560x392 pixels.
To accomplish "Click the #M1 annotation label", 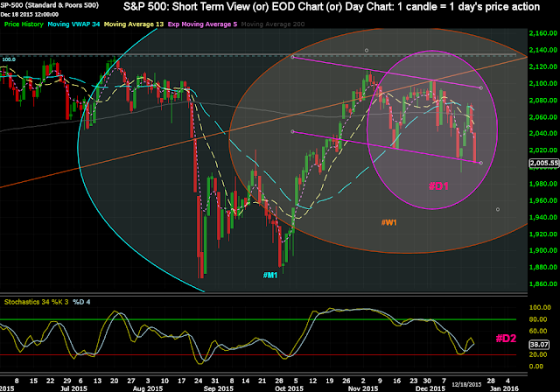I will [x=270, y=275].
